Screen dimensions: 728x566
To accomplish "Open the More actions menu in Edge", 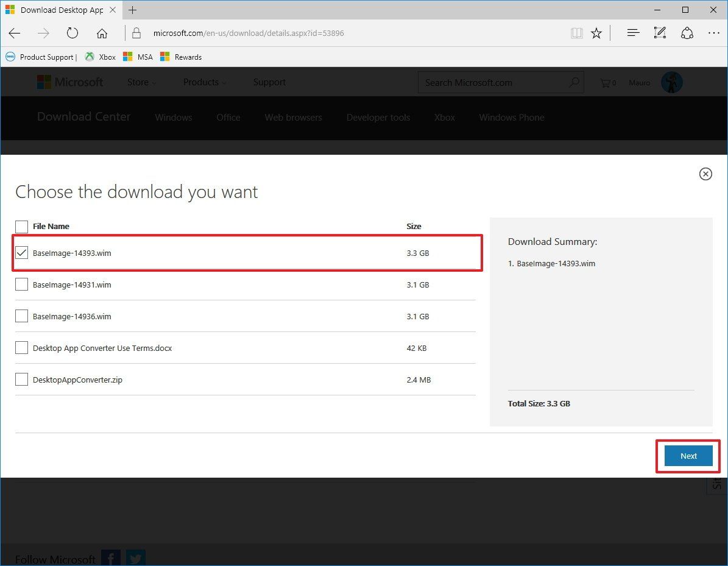I will (x=713, y=33).
